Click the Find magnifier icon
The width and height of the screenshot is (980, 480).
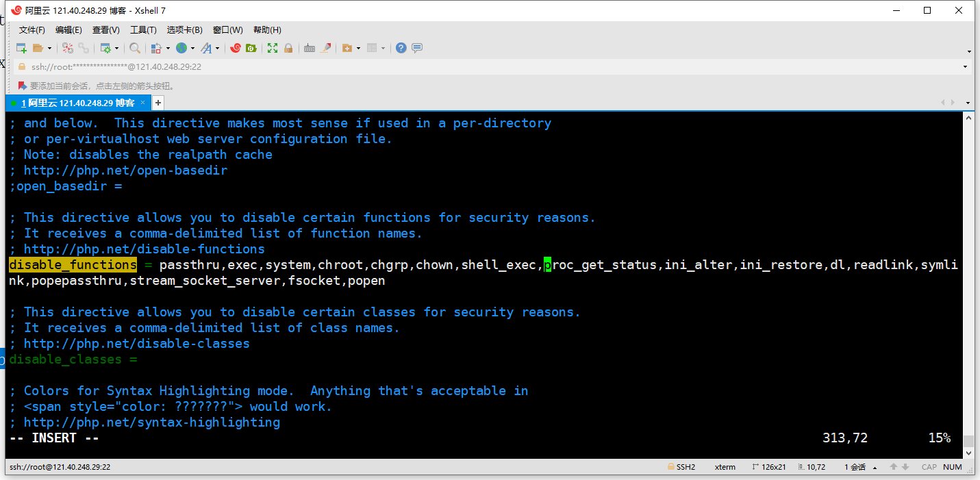click(135, 48)
